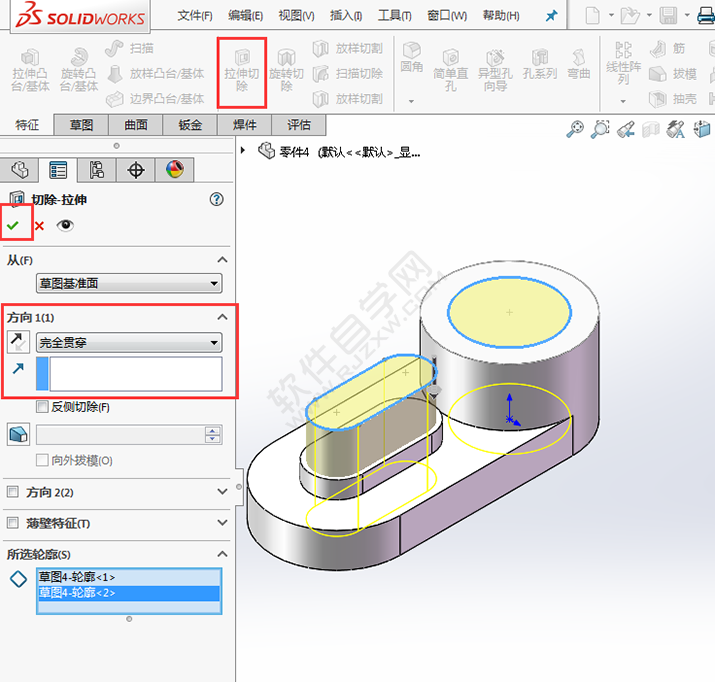Pin the menu bar with pushpin

pos(551,16)
